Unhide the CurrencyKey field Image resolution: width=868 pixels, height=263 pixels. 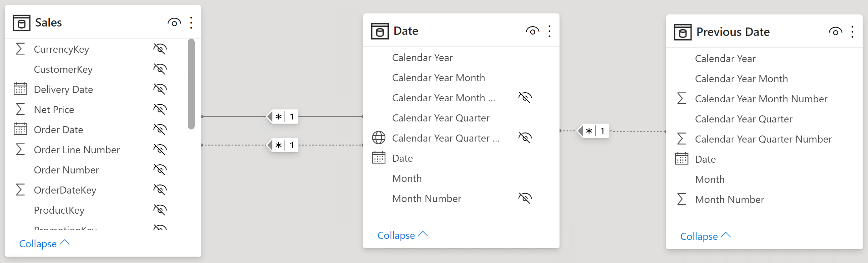click(x=160, y=49)
